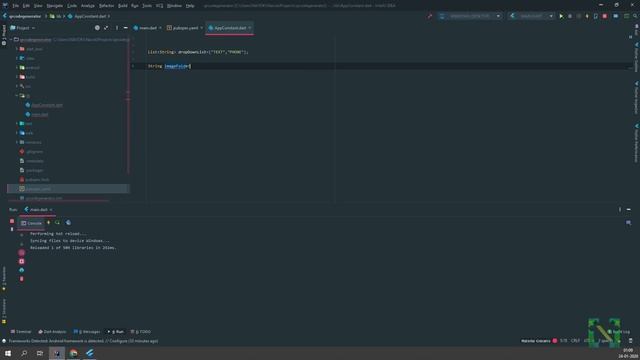Screen dimensions: 640x360
Task: Open the View menu
Action: coord(38,6)
